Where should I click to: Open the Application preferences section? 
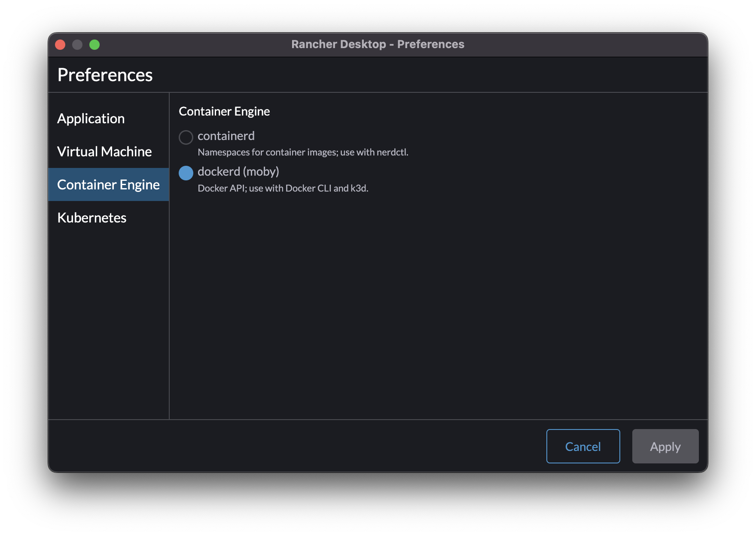pyautogui.click(x=91, y=118)
